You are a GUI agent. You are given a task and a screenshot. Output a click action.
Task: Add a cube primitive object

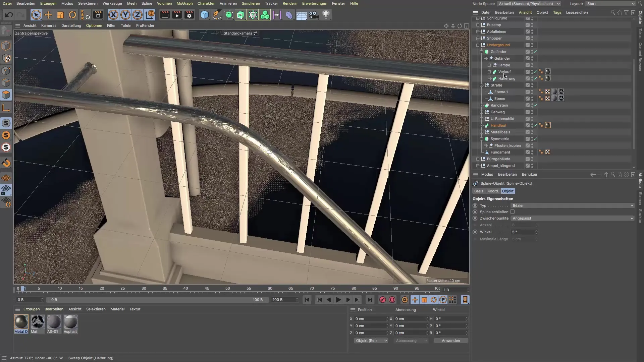pos(204,15)
